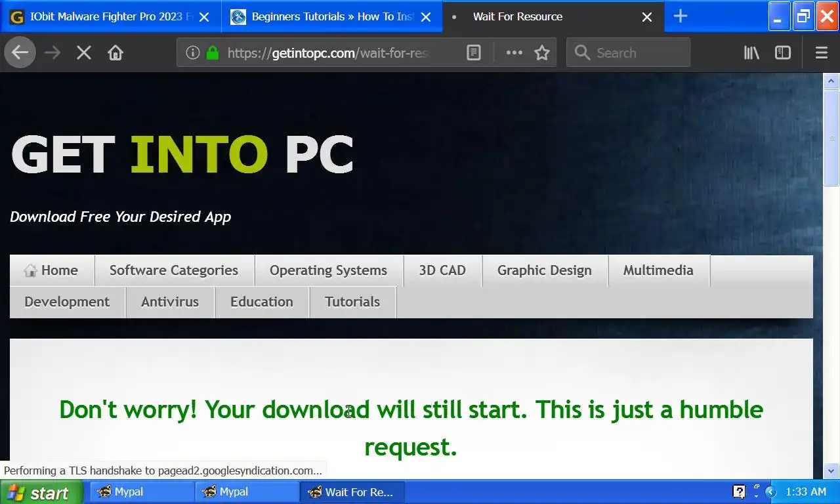
Task: Switch to first Mypal taskbar window
Action: [x=142, y=492]
